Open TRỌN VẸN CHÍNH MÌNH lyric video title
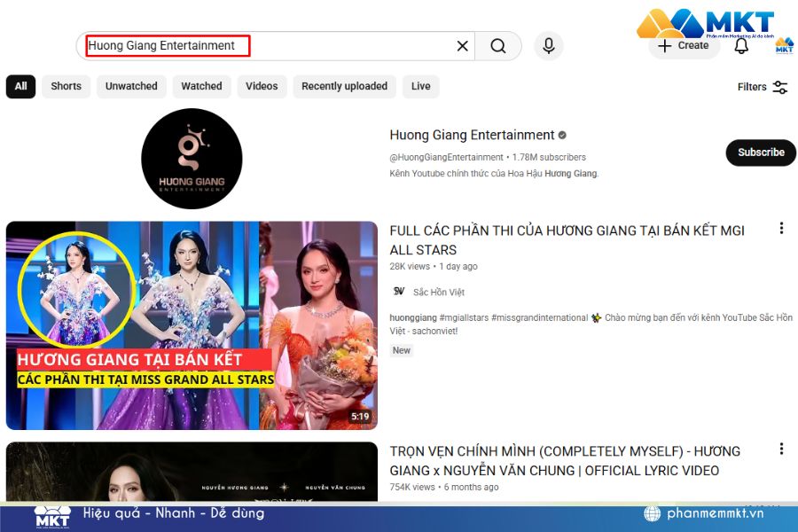The width and height of the screenshot is (798, 532). point(565,461)
